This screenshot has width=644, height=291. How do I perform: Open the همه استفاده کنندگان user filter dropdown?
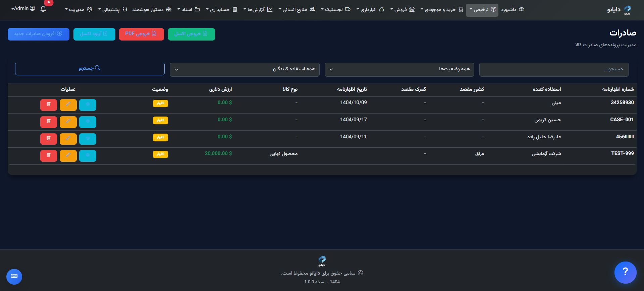[x=245, y=70]
